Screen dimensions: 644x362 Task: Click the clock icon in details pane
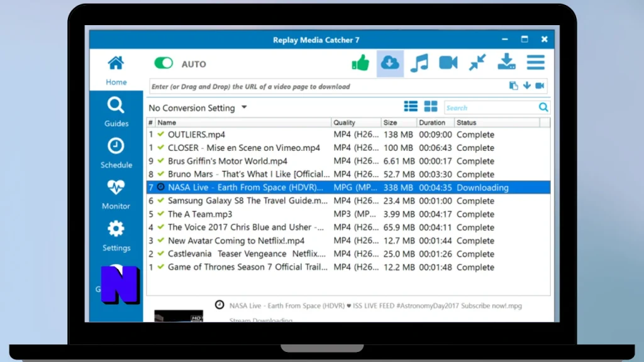(x=219, y=305)
